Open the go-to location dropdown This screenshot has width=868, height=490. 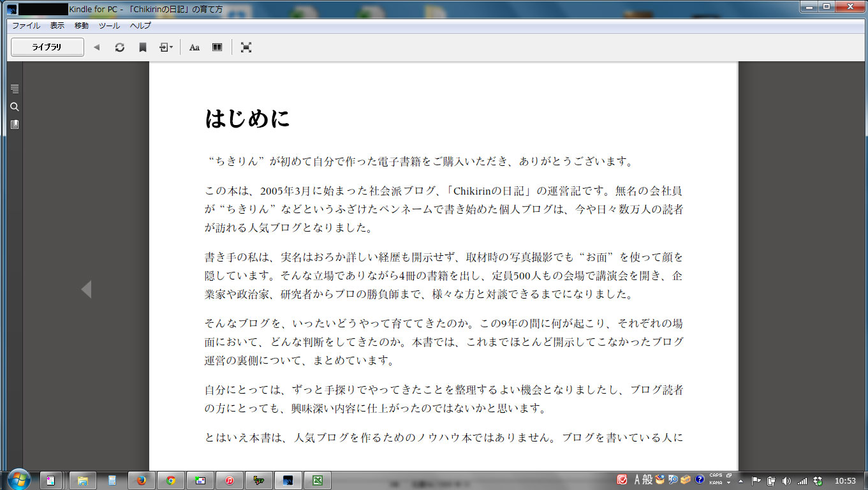(x=166, y=47)
